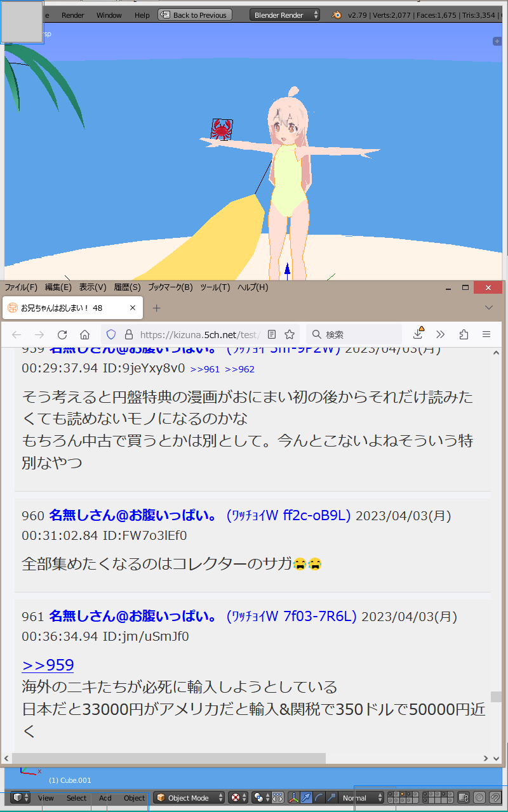Click reply link >>961 in post 959
508x812 pixels.
click(204, 369)
